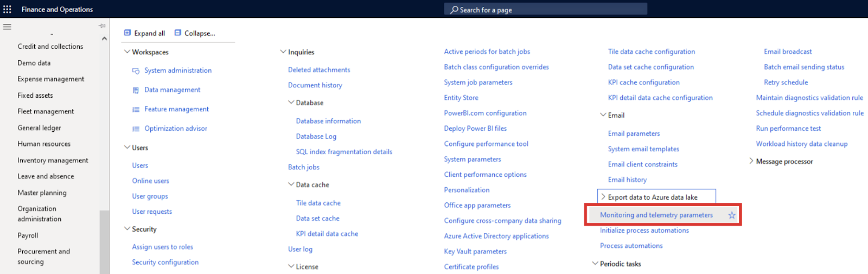Open Email broadcast link
Screen dimensions: 868x274
[x=788, y=52]
